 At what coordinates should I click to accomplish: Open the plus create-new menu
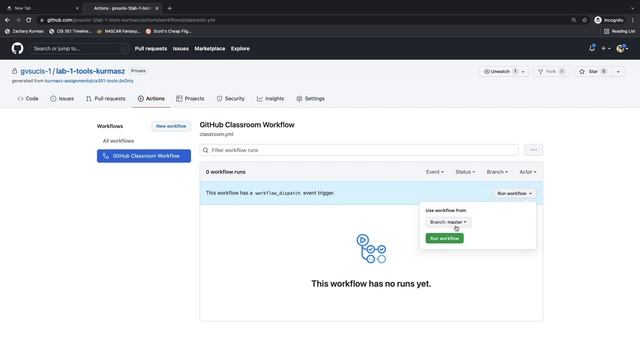606,49
